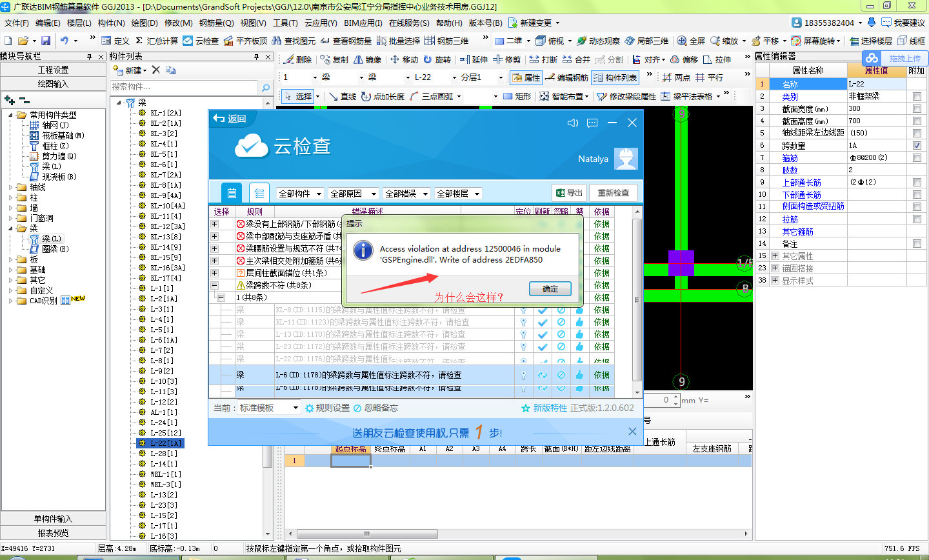The width and height of the screenshot is (929, 560).
Task: Click 返回 back button in 云检查
Action: (230, 119)
